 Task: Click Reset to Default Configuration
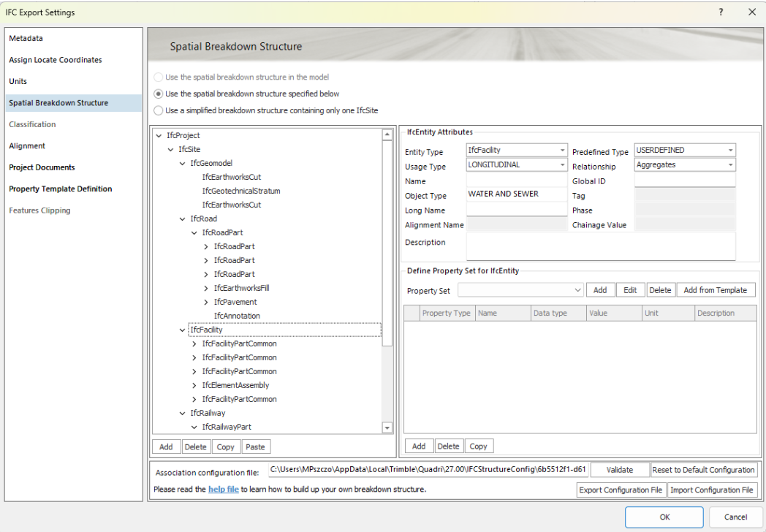click(703, 470)
